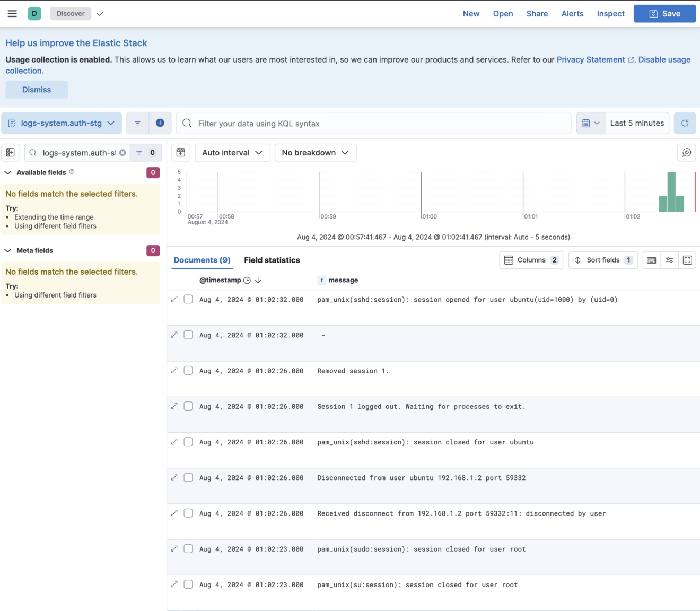Collapse the Available fields section
700x611 pixels.
tap(8, 172)
